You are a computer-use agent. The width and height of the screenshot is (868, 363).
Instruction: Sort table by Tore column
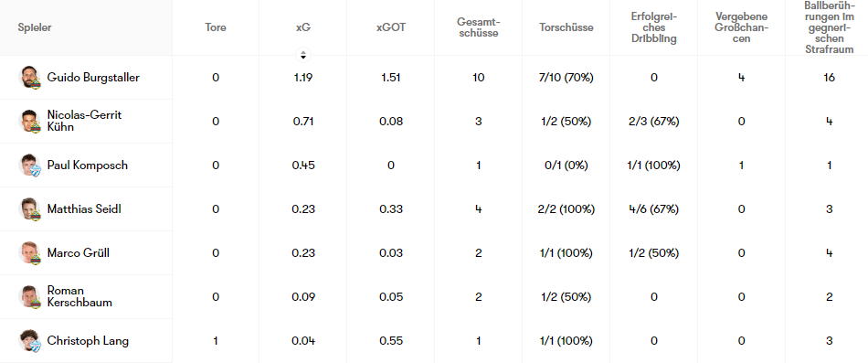(x=216, y=27)
